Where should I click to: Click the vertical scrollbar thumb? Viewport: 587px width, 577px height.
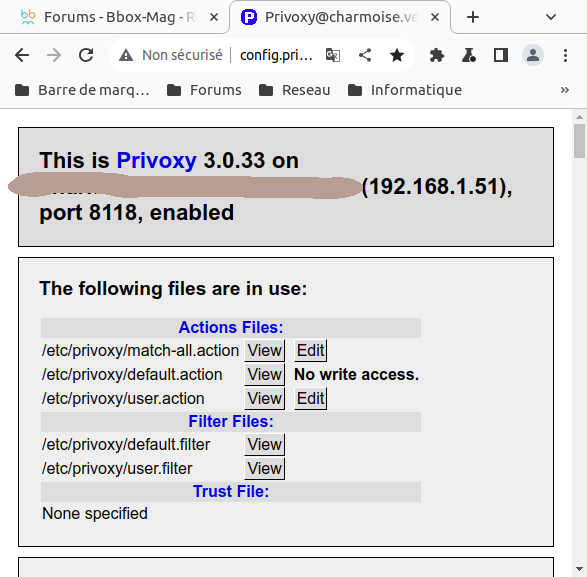pyautogui.click(x=580, y=141)
